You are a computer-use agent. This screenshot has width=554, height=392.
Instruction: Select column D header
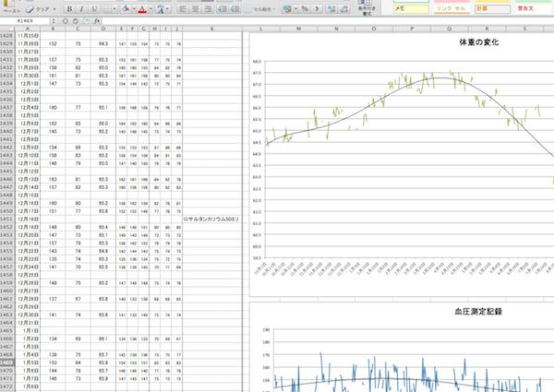tap(103, 29)
